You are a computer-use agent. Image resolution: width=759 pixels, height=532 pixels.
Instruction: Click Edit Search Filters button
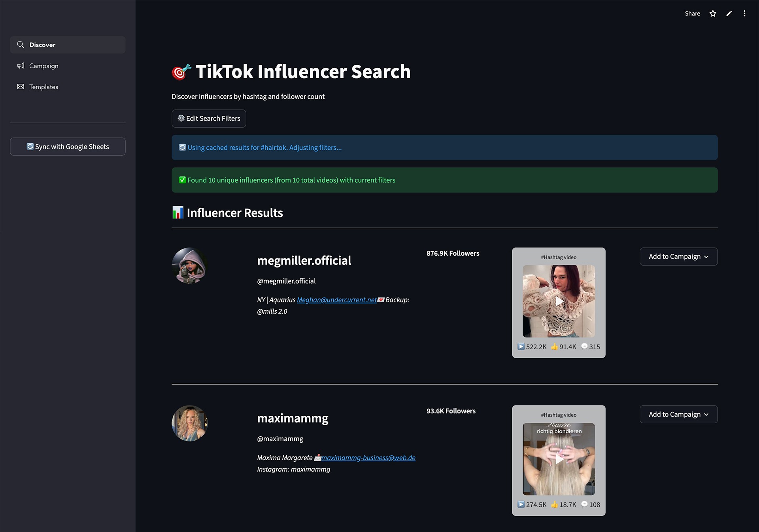tap(209, 119)
